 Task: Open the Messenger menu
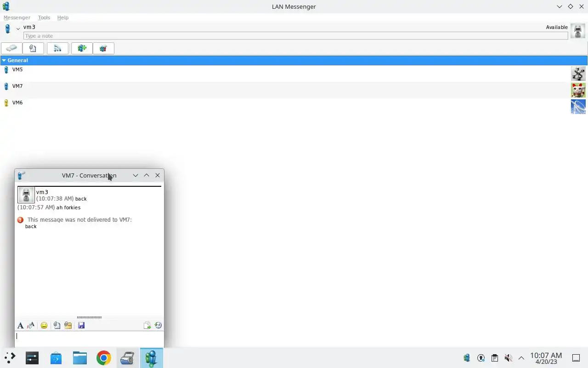pyautogui.click(x=17, y=17)
